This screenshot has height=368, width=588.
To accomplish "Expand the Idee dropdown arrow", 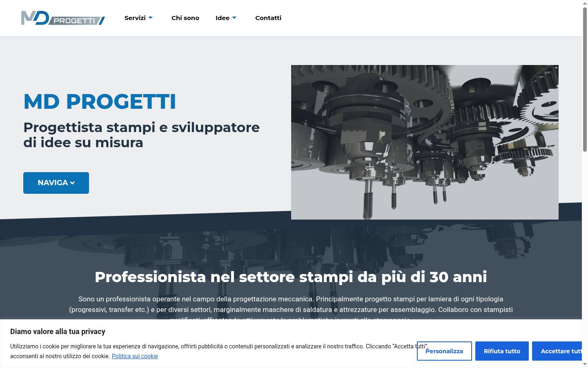I will click(234, 18).
